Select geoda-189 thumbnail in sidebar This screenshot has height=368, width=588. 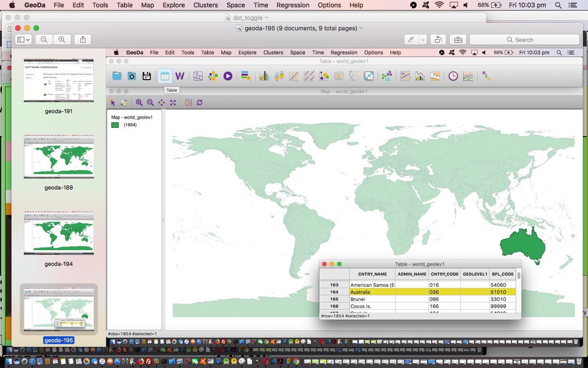point(59,156)
